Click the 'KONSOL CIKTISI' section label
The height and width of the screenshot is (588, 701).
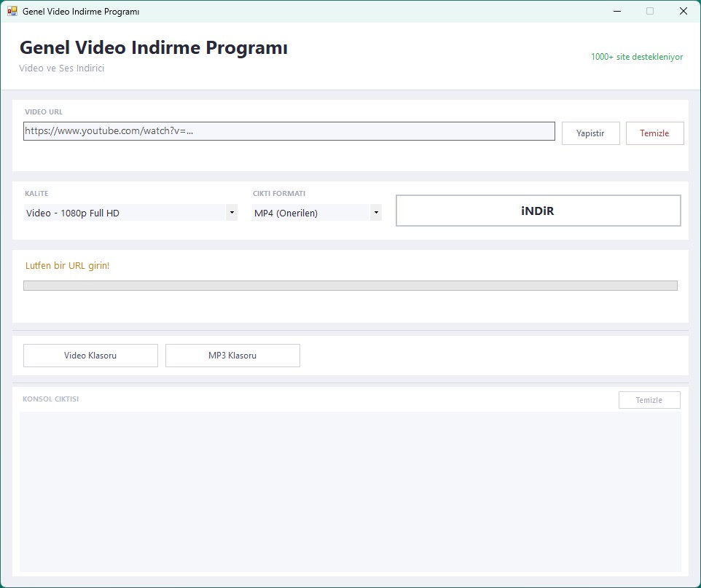pyautogui.click(x=50, y=399)
